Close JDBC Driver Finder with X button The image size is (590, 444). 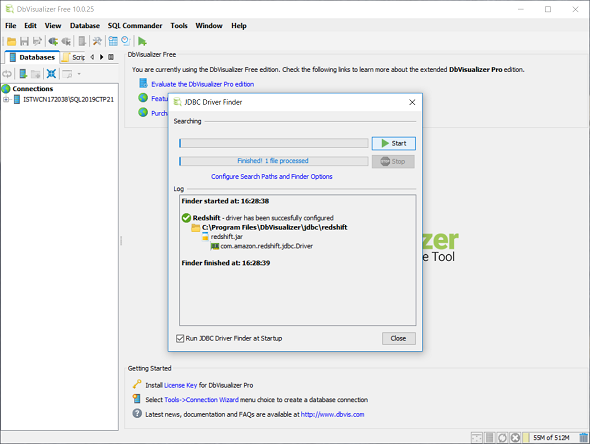[x=412, y=102]
